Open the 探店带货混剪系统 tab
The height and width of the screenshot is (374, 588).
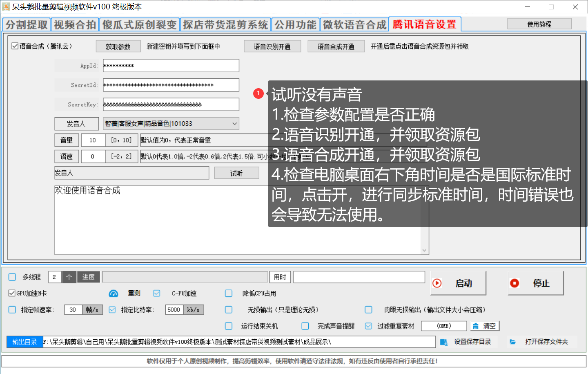pyautogui.click(x=225, y=24)
